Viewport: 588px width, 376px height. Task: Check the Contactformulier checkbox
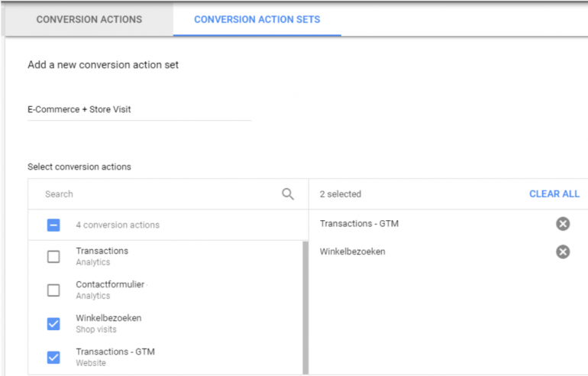53,290
